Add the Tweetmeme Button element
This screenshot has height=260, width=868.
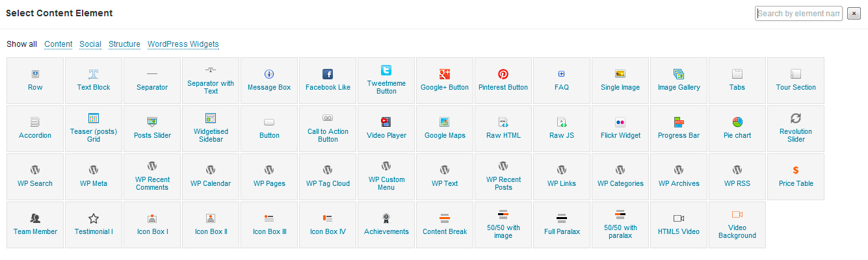pyautogui.click(x=386, y=81)
